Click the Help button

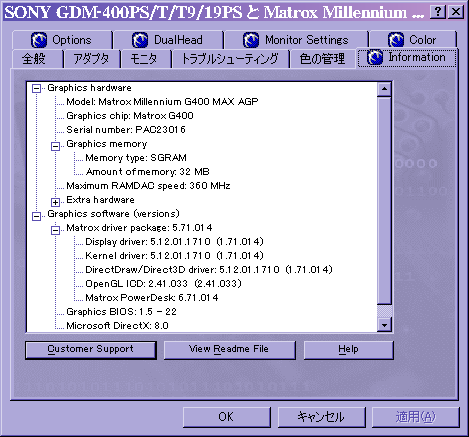[x=349, y=350]
